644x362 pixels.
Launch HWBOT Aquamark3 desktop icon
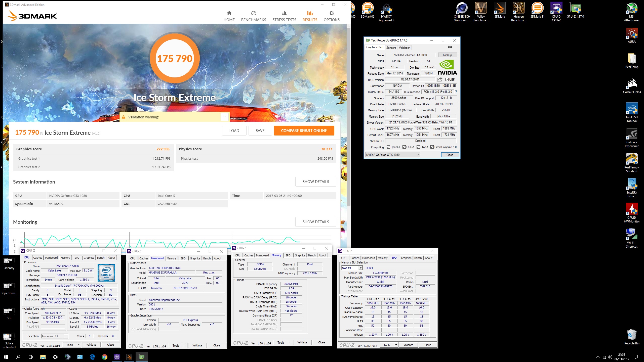click(x=386, y=12)
